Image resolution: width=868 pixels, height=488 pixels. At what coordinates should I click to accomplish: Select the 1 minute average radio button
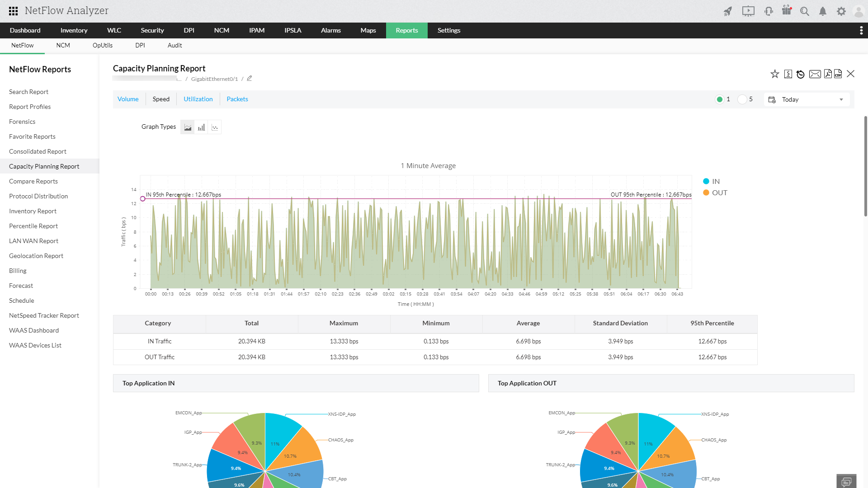[721, 99]
